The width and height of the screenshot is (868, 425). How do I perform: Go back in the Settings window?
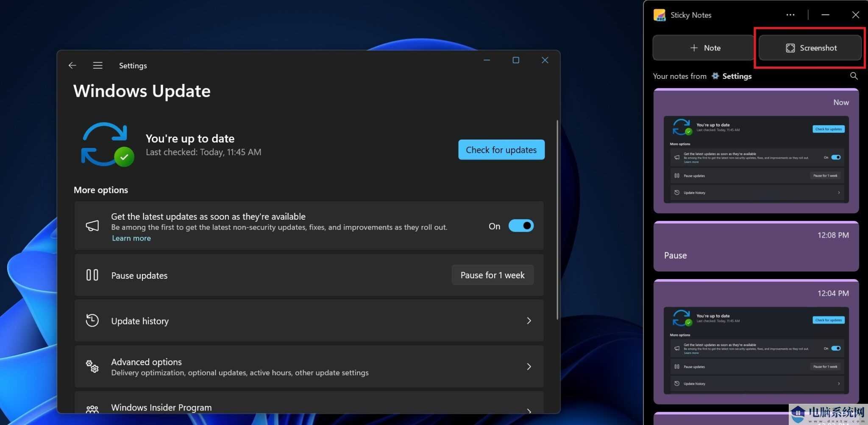click(72, 65)
